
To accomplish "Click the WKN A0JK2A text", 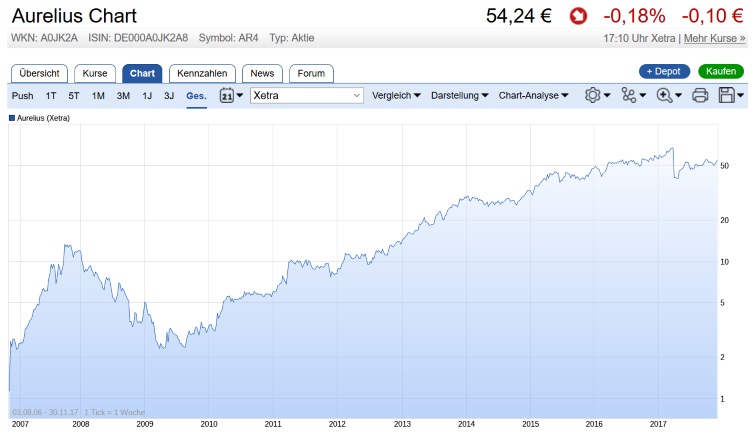I will click(44, 38).
